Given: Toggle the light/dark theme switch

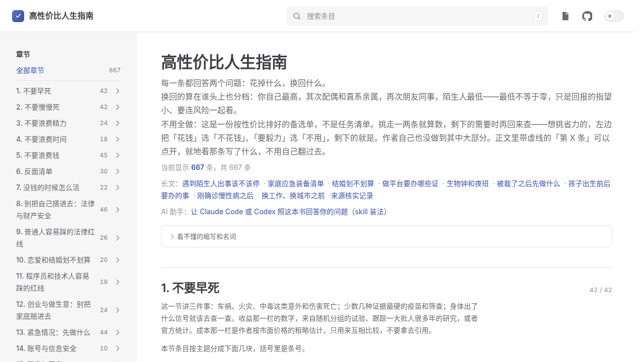Looking at the screenshot, I should pos(614,16).
